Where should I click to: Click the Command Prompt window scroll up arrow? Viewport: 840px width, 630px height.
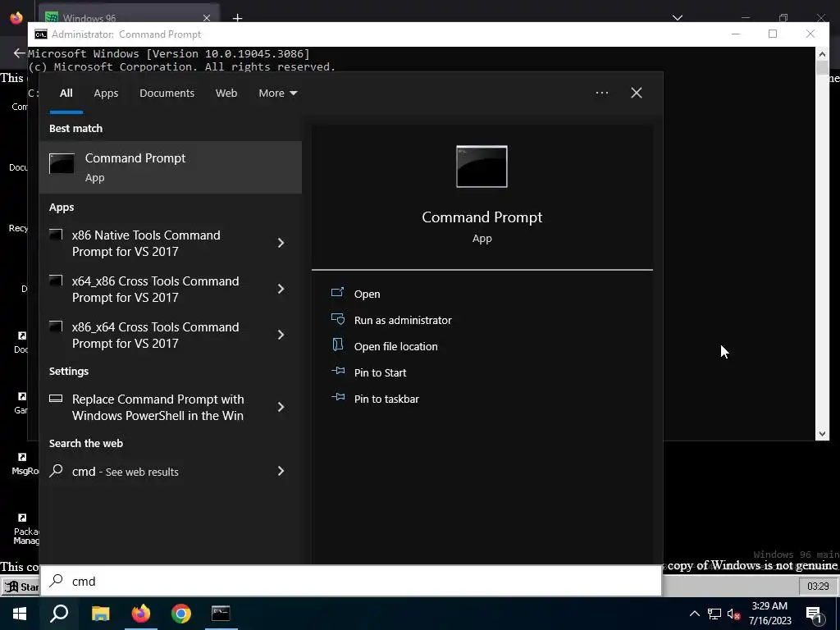(x=822, y=53)
